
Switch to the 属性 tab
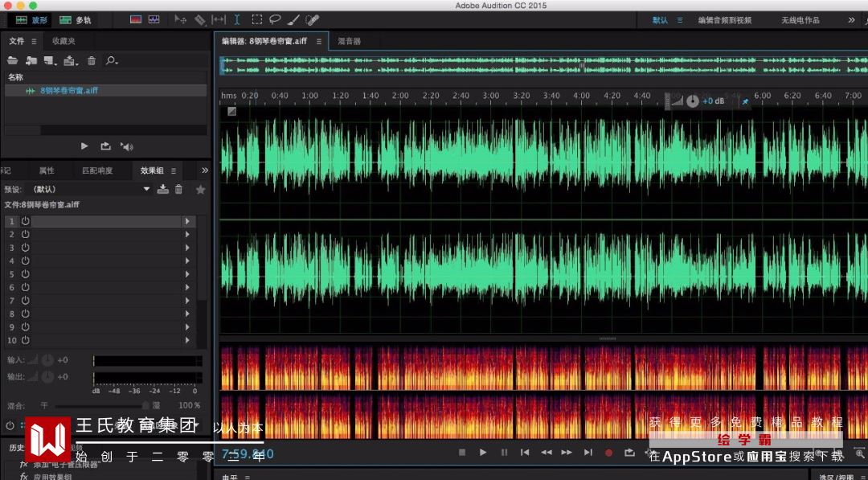[47, 170]
